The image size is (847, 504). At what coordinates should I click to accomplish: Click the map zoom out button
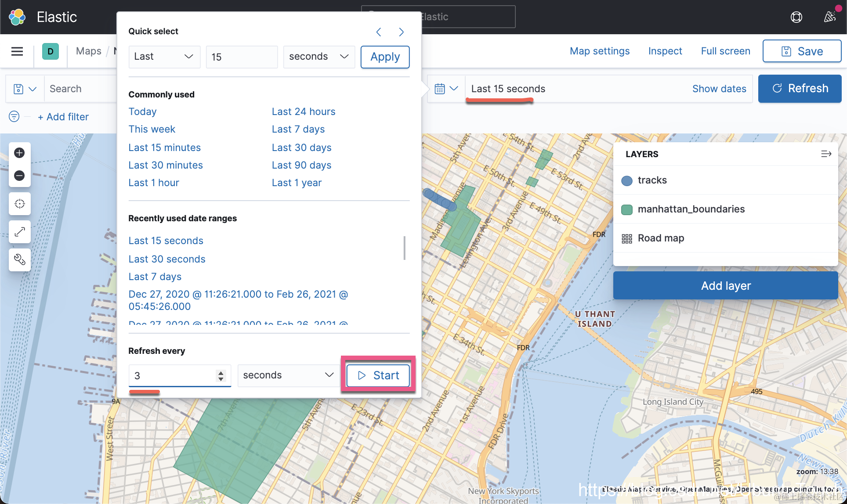19,176
